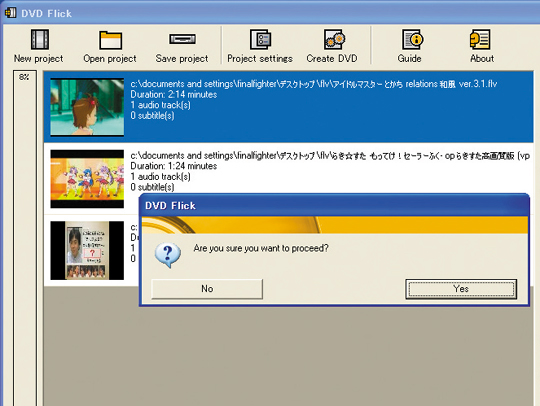Click the question mark dialog icon
The image size is (540, 406).
click(167, 255)
